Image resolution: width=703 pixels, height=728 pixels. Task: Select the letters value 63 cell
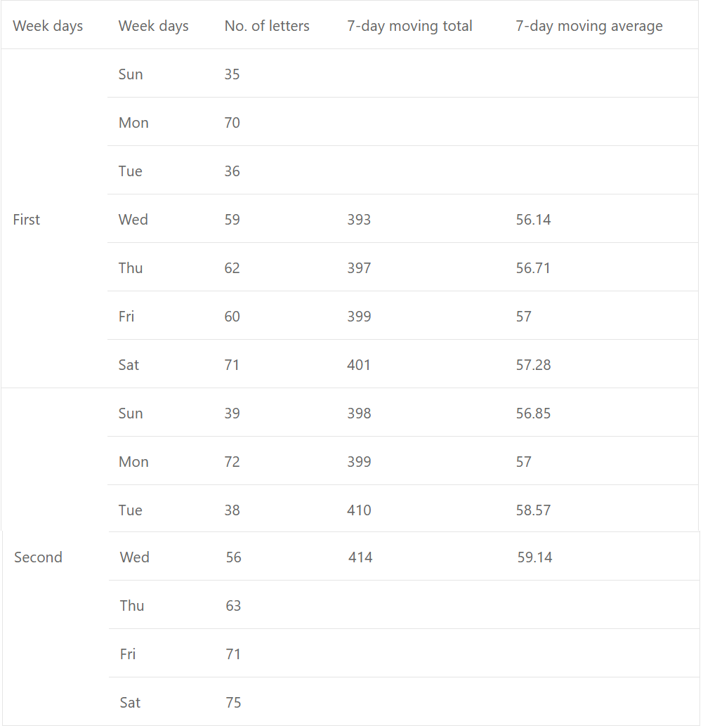pyautogui.click(x=234, y=606)
